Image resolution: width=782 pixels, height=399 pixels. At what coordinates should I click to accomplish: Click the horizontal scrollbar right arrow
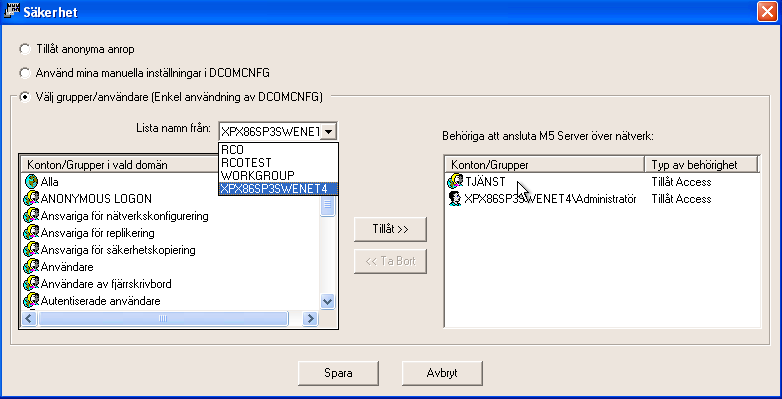310,319
